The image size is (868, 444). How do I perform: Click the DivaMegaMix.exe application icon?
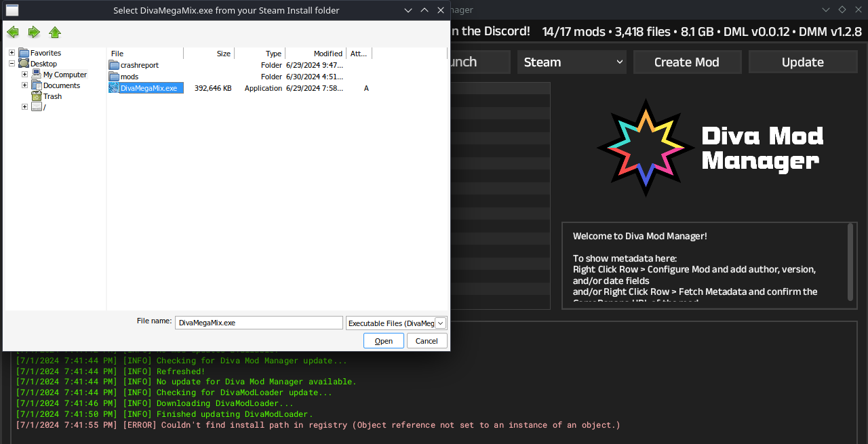114,88
